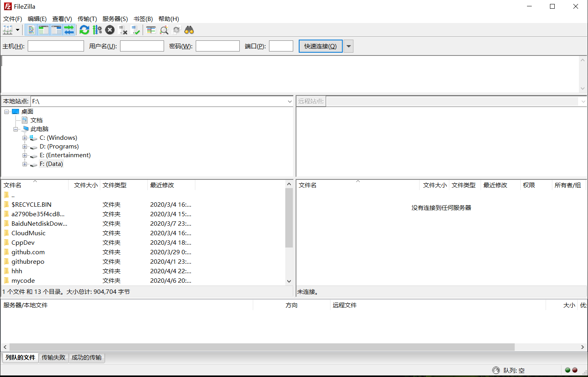Click the CloudMusic folder icon

pyautogui.click(x=6, y=233)
